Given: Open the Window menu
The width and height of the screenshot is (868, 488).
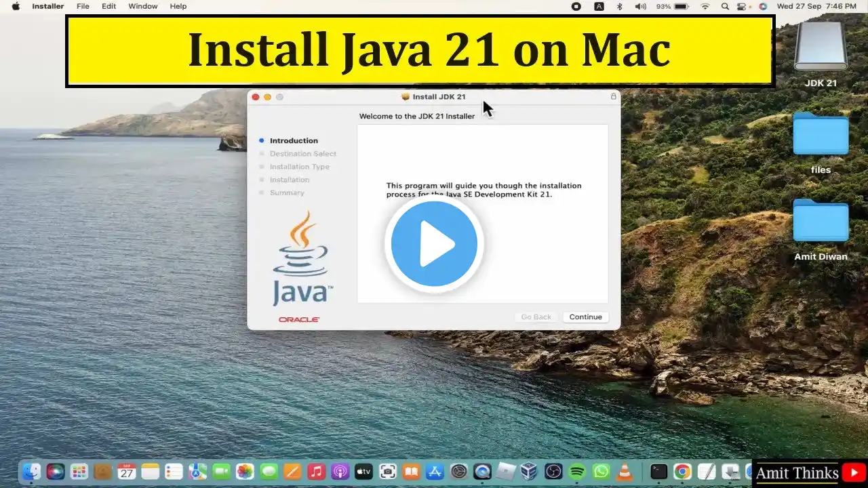Looking at the screenshot, I should pos(143,6).
